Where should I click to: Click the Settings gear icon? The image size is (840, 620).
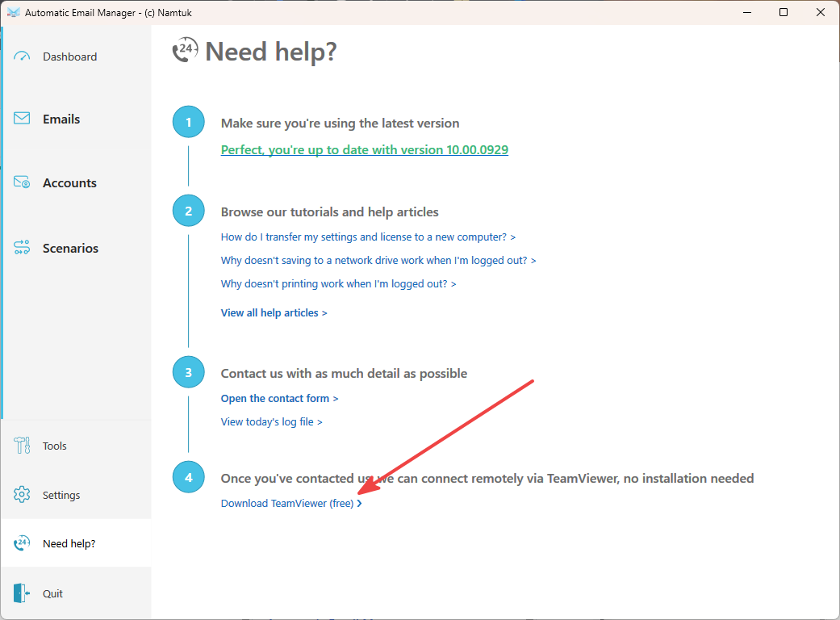coord(22,495)
